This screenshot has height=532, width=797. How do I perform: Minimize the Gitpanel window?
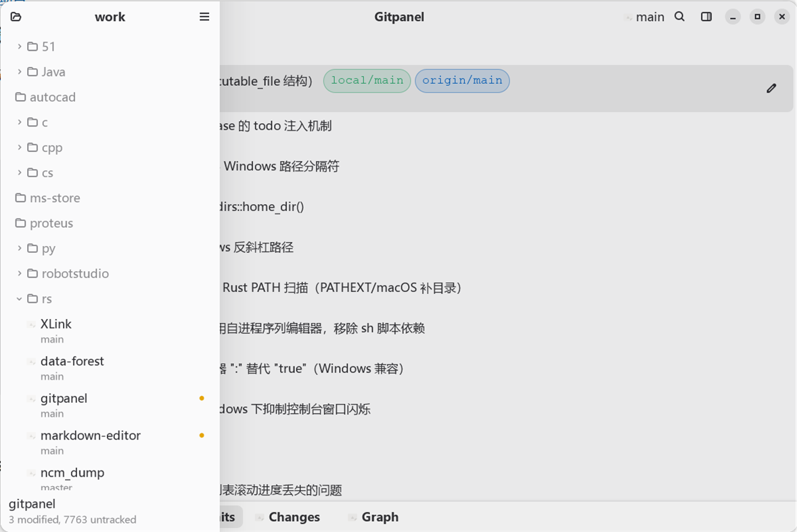733,17
